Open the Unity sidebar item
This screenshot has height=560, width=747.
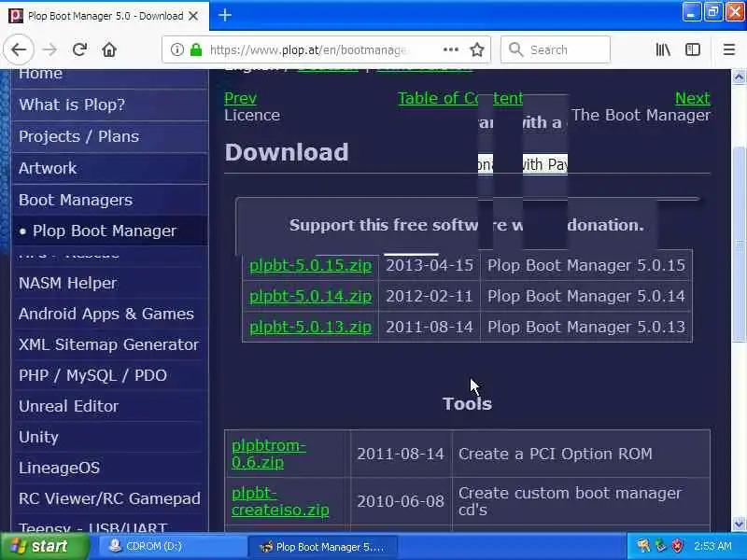coord(109,437)
